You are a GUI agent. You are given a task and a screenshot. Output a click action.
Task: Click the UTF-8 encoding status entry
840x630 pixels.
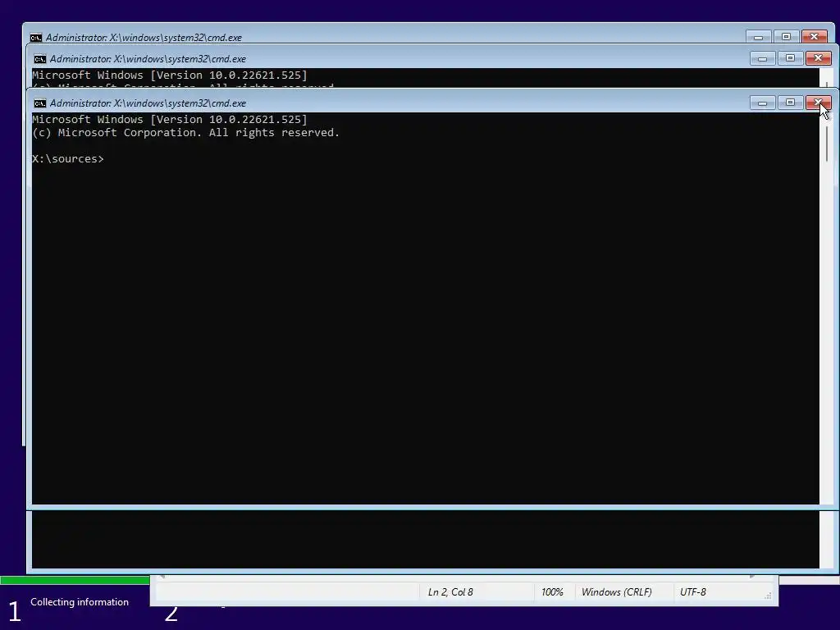(692, 592)
